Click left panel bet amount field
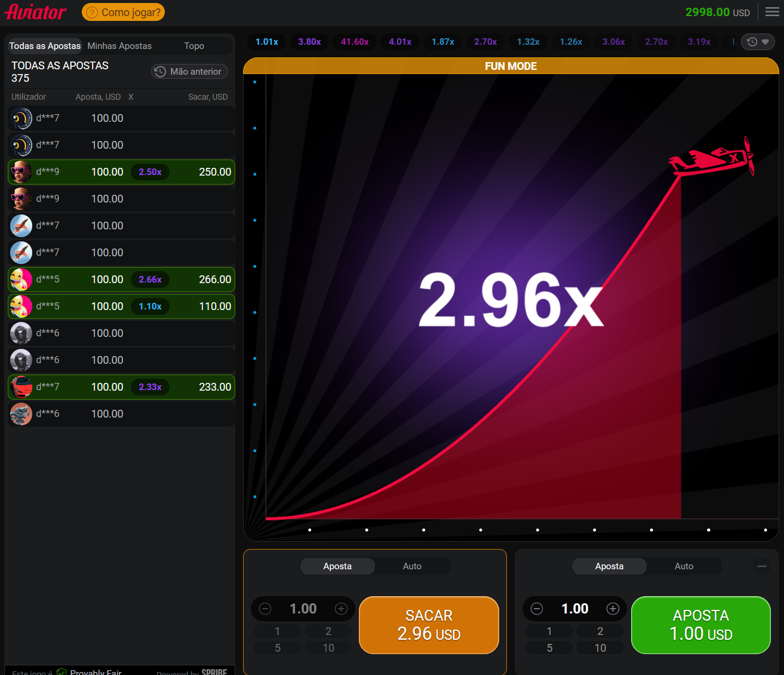The height and width of the screenshot is (675, 784). click(x=303, y=609)
